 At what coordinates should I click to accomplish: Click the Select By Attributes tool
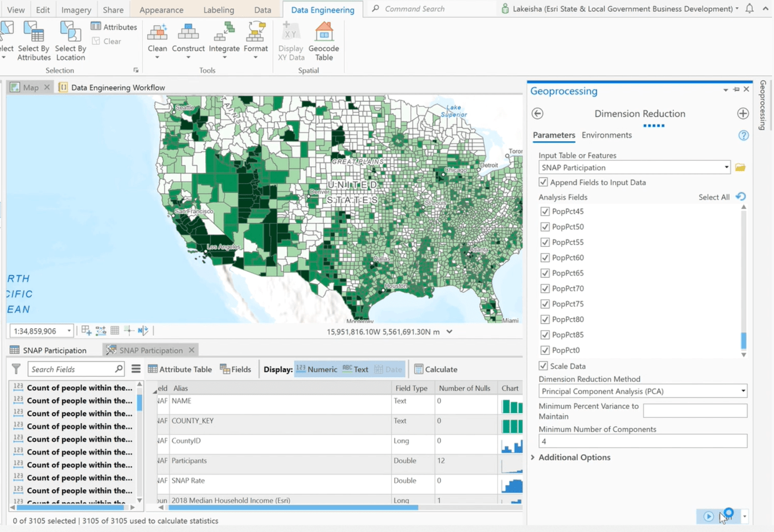[33, 41]
